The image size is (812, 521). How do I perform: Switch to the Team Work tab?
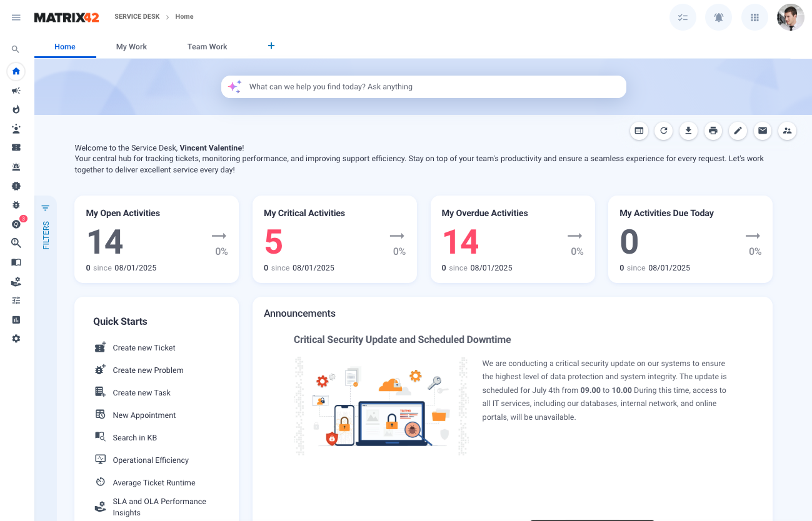[x=208, y=47]
